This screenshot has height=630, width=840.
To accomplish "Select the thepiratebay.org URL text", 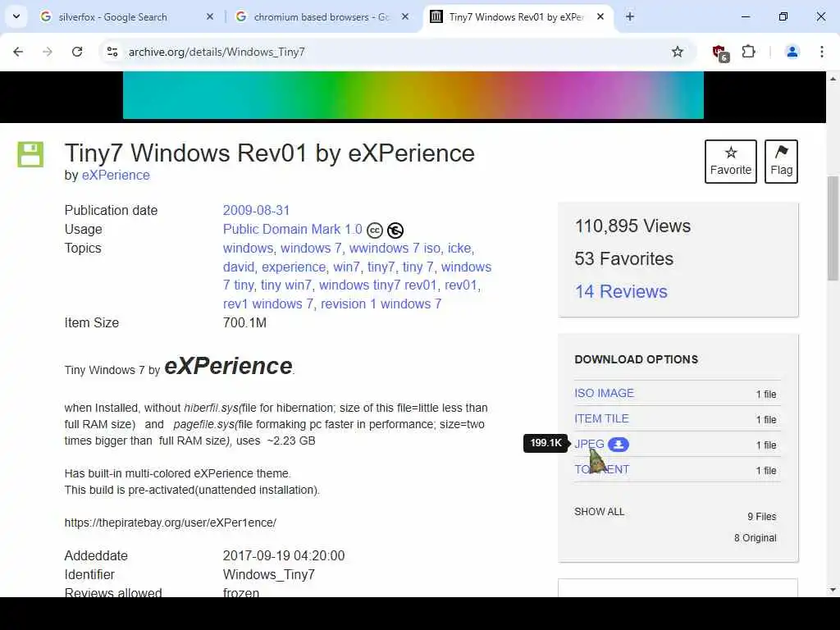I will click(171, 523).
